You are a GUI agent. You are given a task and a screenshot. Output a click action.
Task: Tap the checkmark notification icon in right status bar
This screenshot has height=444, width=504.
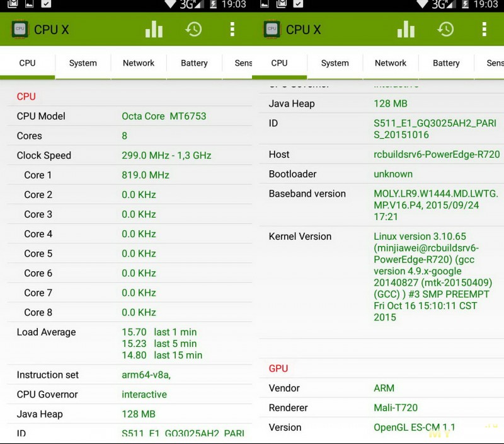coord(298,4)
